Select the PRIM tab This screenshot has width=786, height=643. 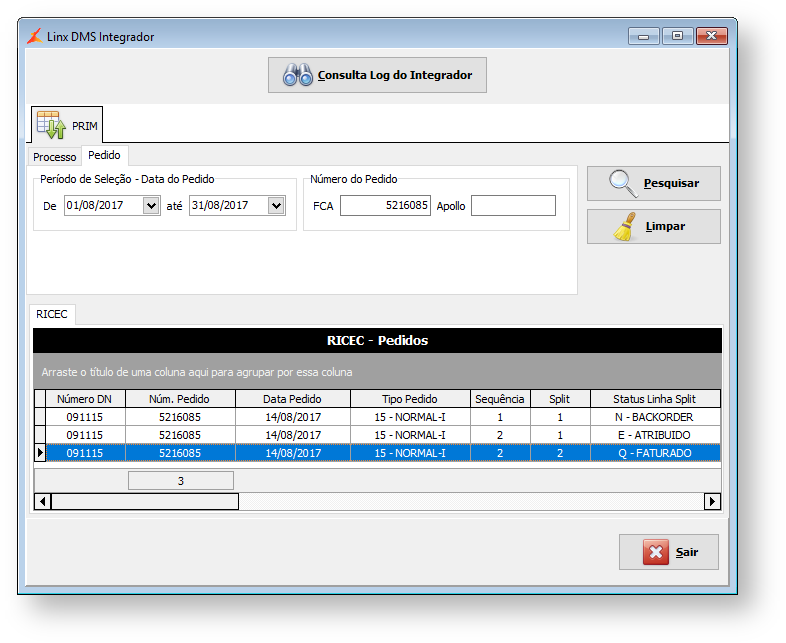[67, 125]
